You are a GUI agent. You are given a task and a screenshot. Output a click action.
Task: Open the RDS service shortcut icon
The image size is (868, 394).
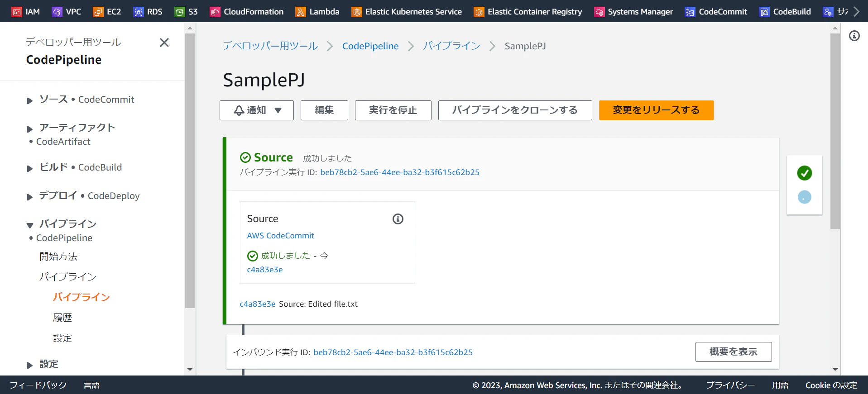pos(139,12)
